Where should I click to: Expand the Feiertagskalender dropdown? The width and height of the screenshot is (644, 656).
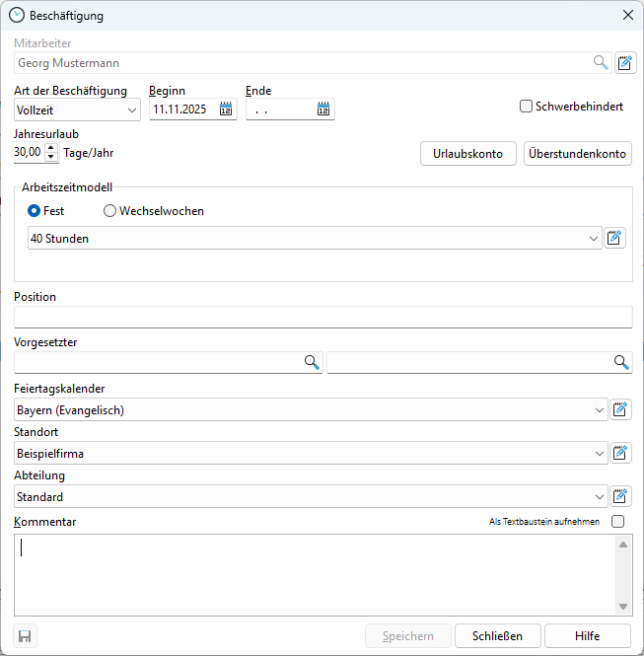coord(600,409)
